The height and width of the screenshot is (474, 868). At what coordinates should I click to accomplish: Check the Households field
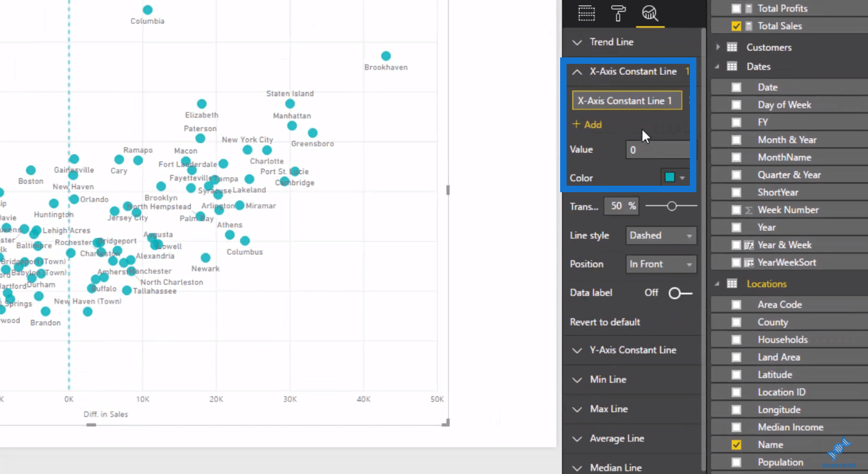point(736,340)
